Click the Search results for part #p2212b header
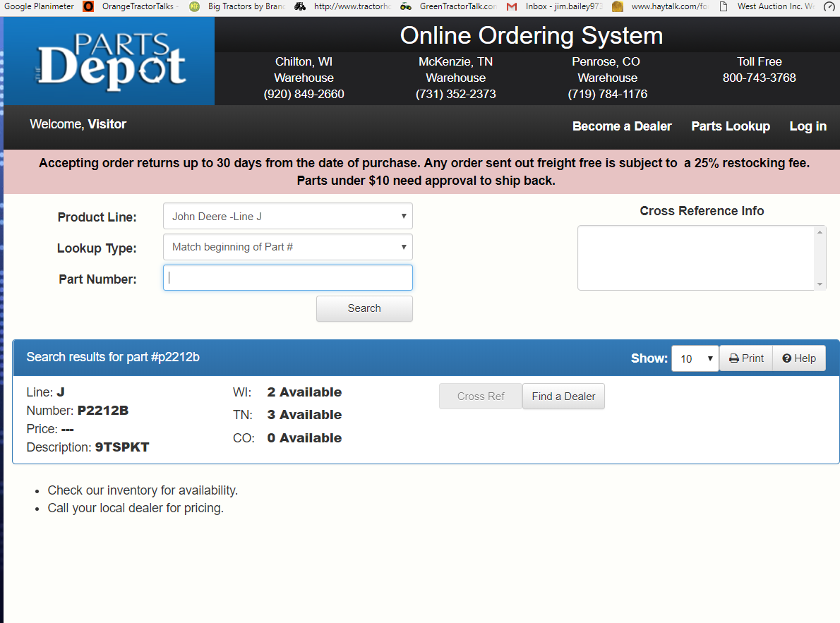The image size is (840, 623). (x=113, y=357)
